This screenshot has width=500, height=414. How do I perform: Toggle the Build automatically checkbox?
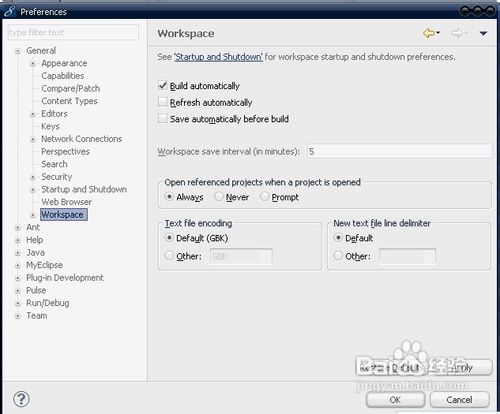pyautogui.click(x=162, y=86)
